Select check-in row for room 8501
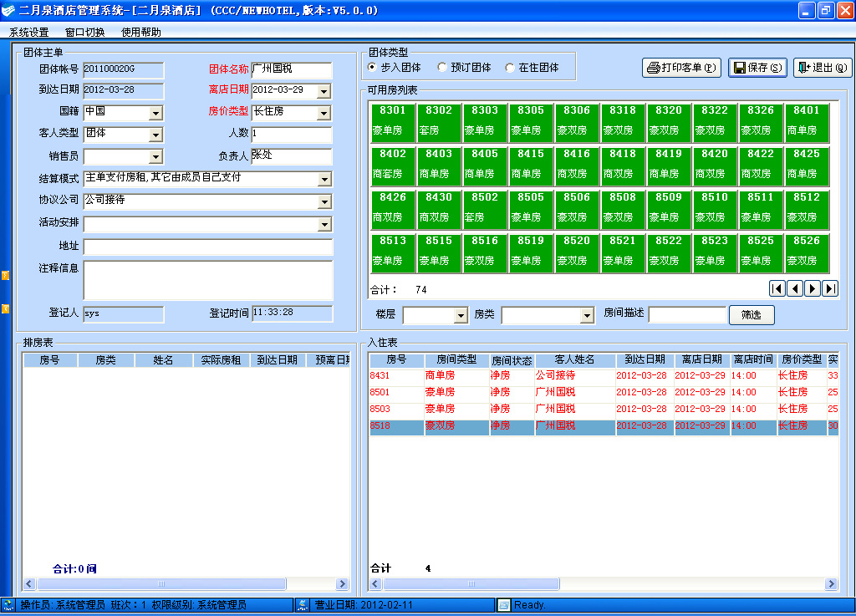 tap(604, 392)
